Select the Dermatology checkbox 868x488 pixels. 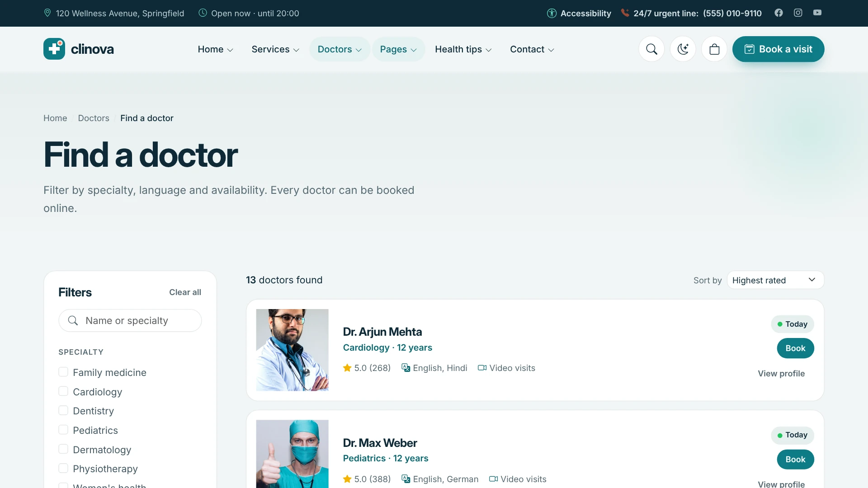[63, 449]
